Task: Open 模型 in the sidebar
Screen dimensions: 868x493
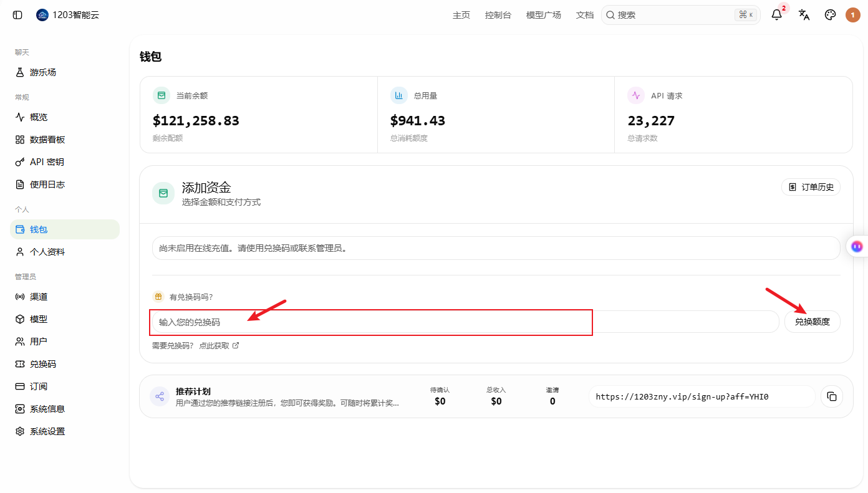Action: tap(65, 319)
